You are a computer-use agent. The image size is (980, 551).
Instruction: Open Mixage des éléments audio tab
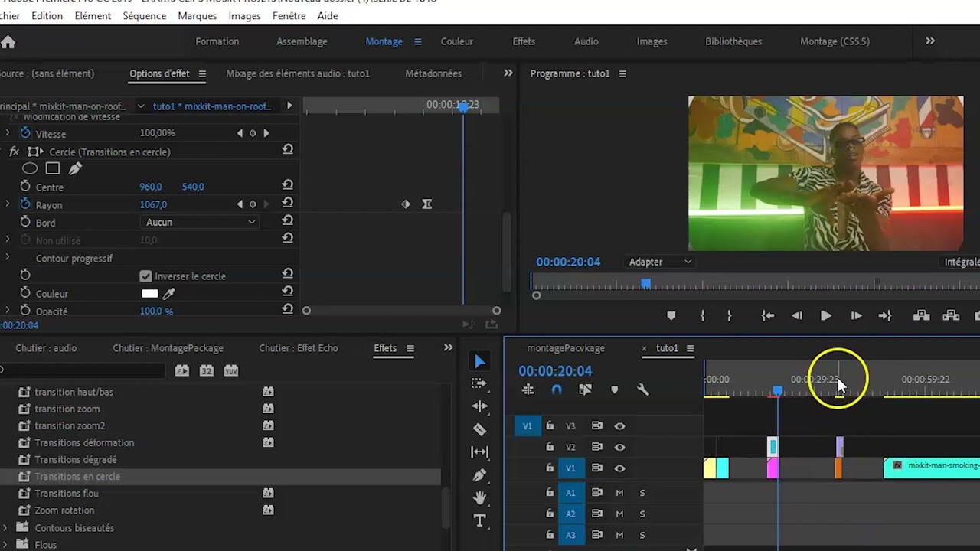tap(298, 73)
